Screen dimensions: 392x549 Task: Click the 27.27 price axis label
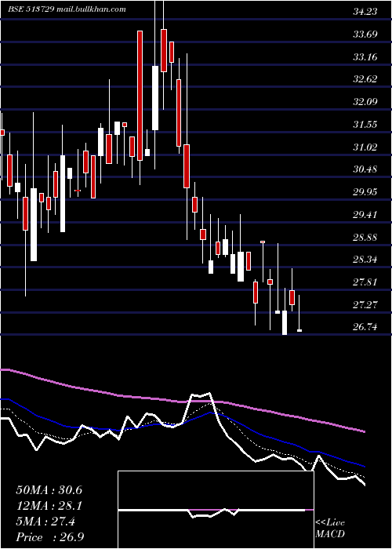click(x=365, y=304)
